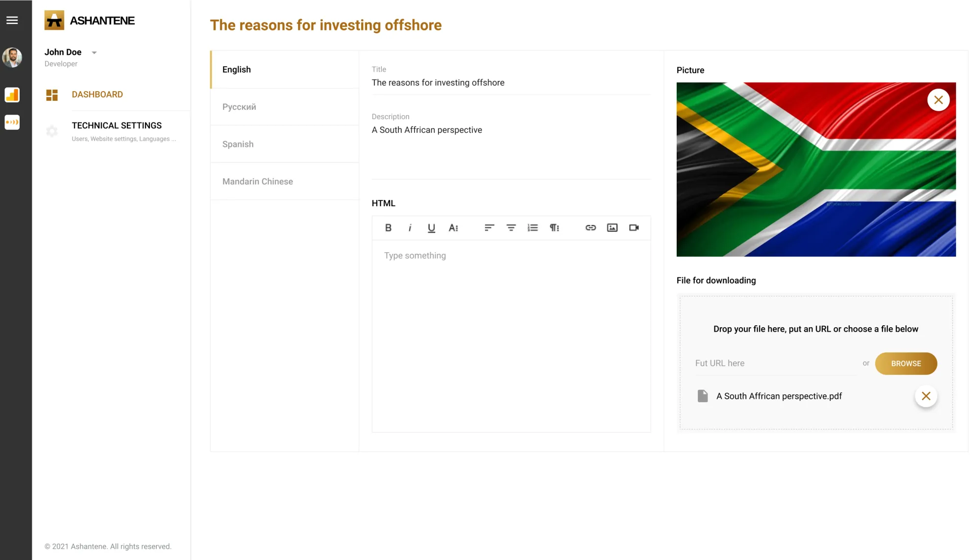Image resolution: width=980 pixels, height=560 pixels.
Task: Open the font size options
Action: point(453,228)
